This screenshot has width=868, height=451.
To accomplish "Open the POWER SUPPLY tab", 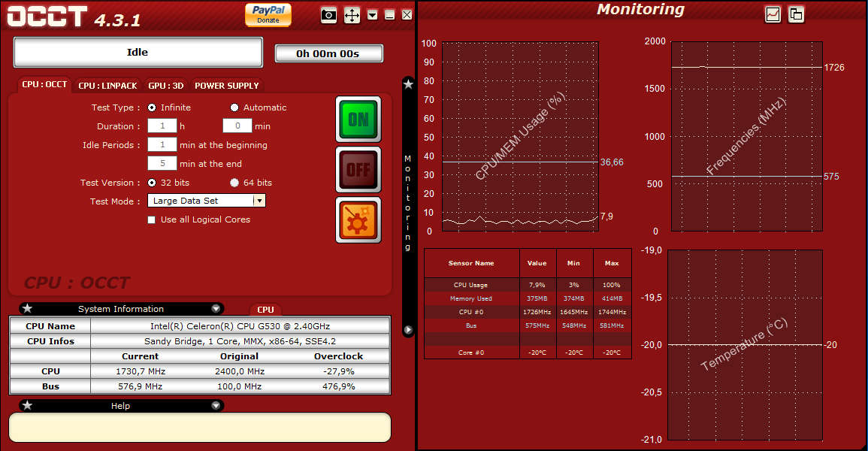I will (226, 86).
